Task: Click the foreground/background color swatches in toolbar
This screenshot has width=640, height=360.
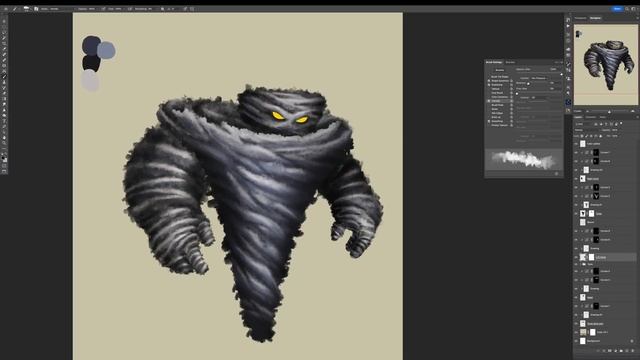Action: point(4,158)
